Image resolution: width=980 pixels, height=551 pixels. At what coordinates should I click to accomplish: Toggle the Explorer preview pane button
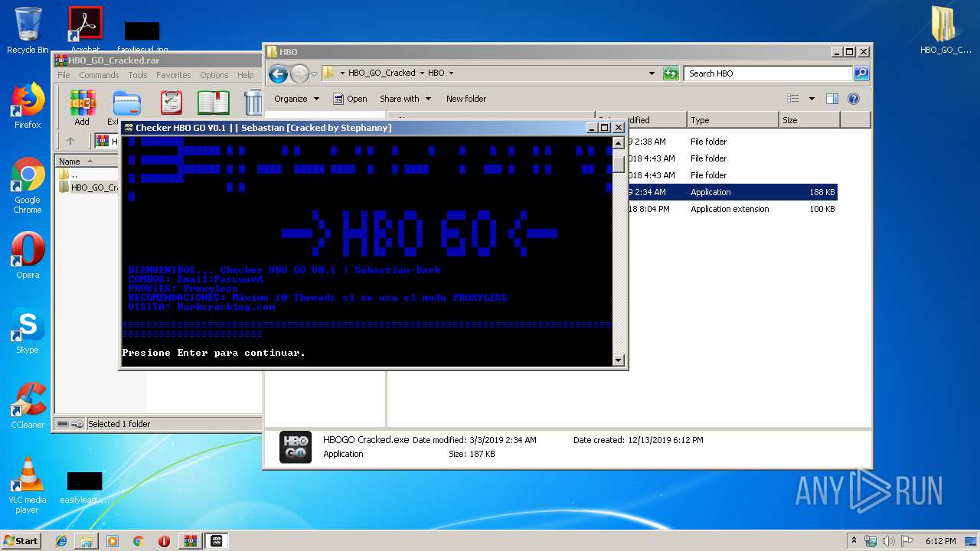(832, 99)
